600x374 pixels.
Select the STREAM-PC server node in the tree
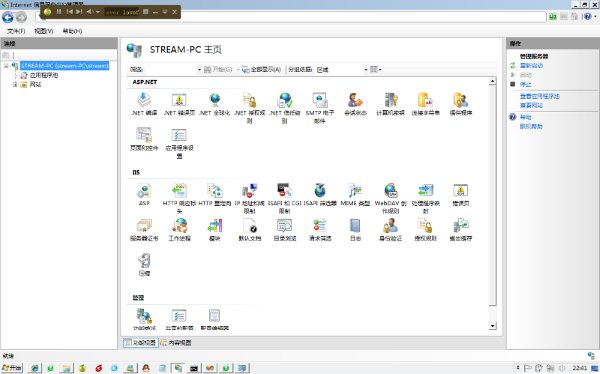pos(65,66)
